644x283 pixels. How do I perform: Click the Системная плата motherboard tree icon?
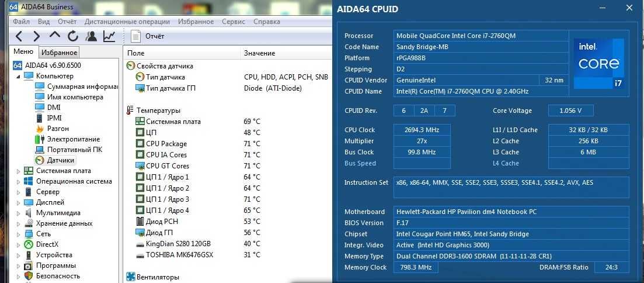pyautogui.click(x=29, y=171)
